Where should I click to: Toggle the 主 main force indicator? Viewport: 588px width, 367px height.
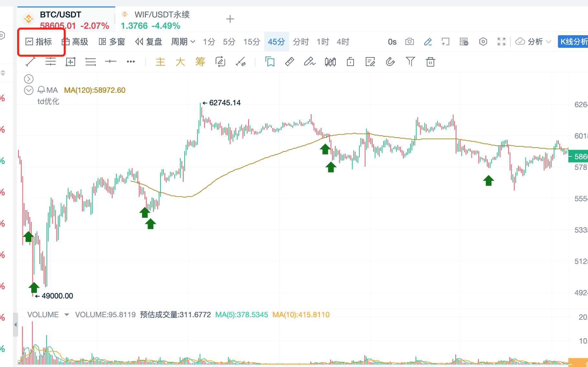[160, 61]
